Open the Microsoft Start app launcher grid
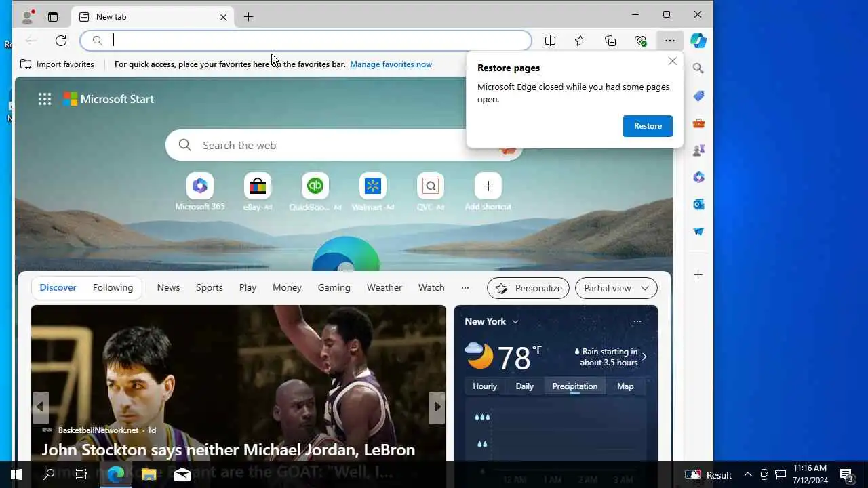The height and width of the screenshot is (488, 868). (45, 99)
